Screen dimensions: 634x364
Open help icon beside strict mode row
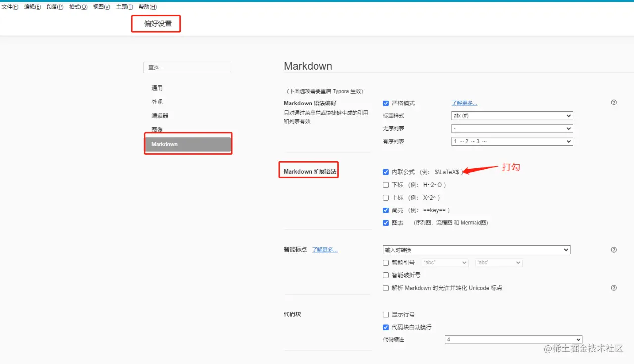(x=614, y=103)
